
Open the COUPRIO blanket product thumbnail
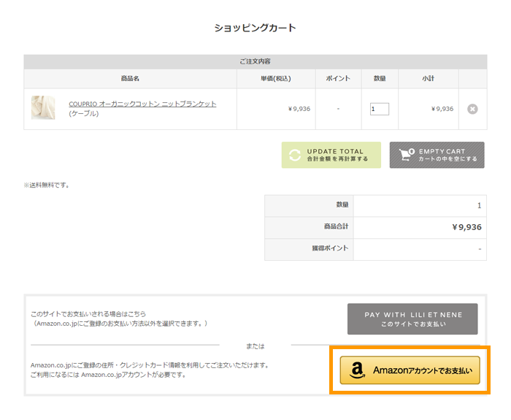(x=43, y=108)
